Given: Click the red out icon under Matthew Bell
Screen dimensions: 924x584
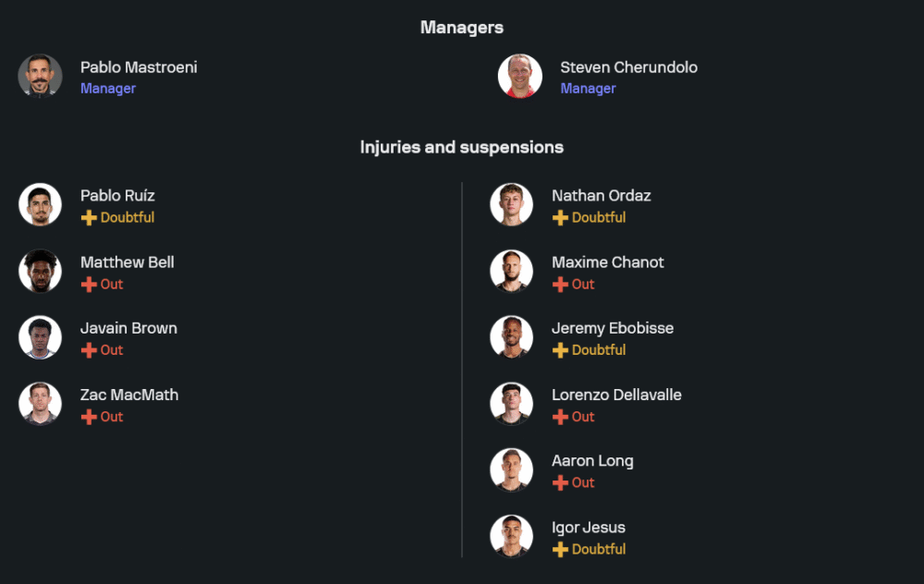Looking at the screenshot, I should (89, 285).
